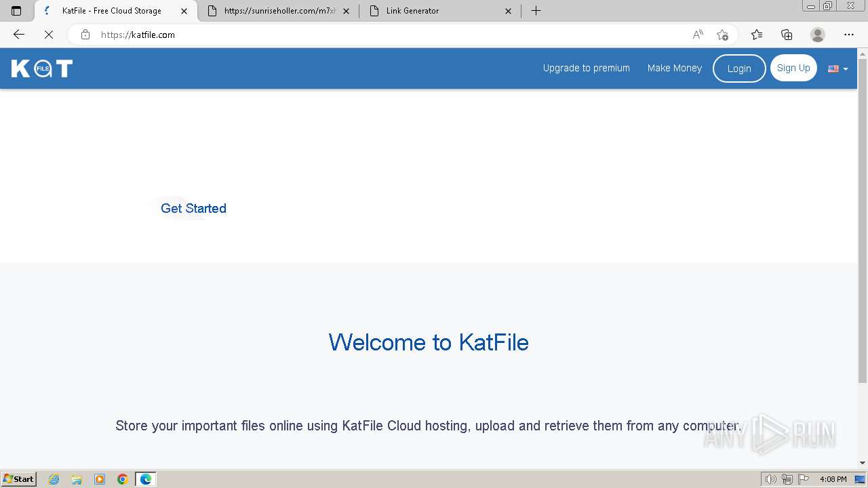868x488 pixels.
Task: Click the network tray icon
Action: point(787,479)
